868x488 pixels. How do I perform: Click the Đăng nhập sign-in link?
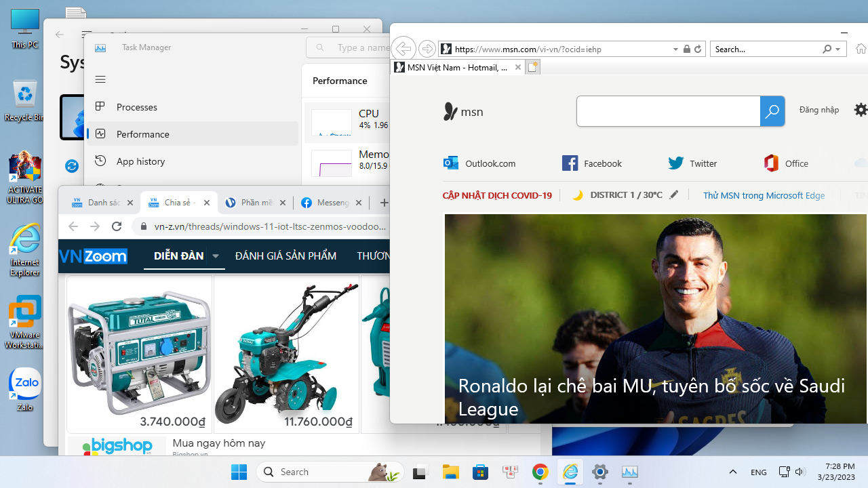tap(818, 109)
